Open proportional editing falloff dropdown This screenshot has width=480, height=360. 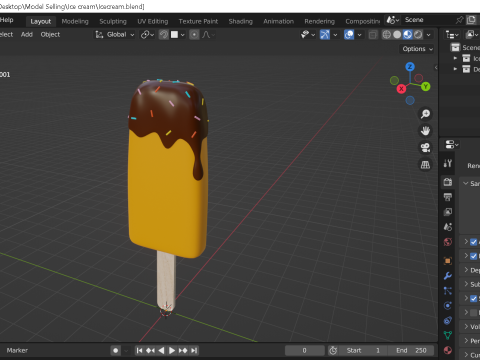coord(209,35)
